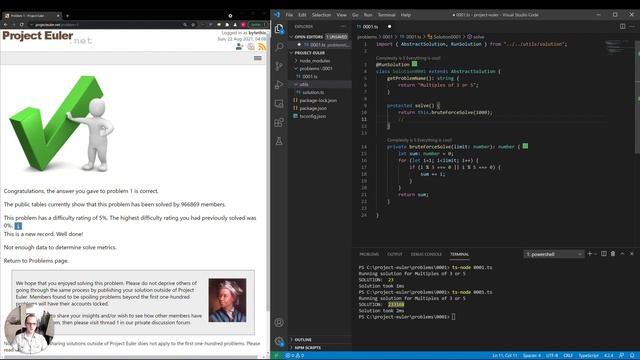The height and width of the screenshot is (360, 640).
Task: Create a new terminal with plus icon
Action: [x=589, y=254]
